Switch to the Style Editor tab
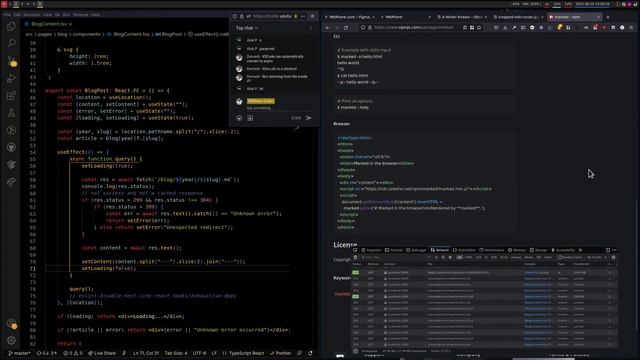 pyautogui.click(x=464, y=250)
